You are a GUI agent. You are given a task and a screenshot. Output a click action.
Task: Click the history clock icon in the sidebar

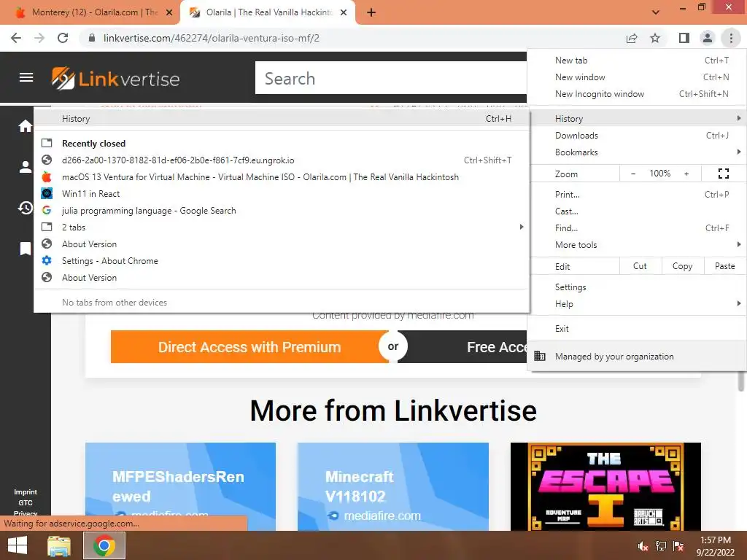[26, 208]
